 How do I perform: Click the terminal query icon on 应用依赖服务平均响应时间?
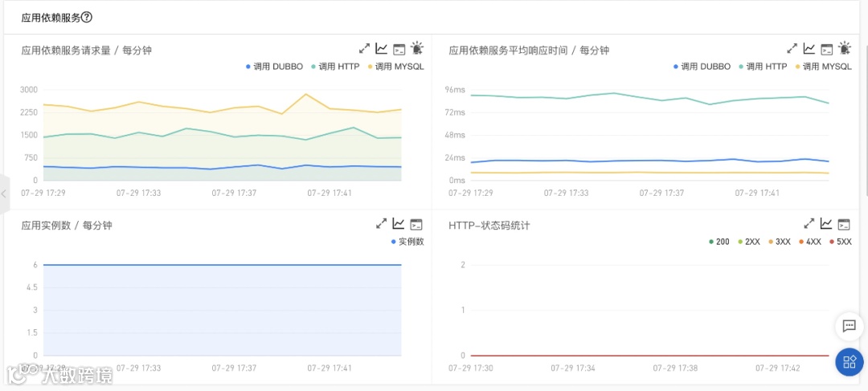click(x=826, y=49)
